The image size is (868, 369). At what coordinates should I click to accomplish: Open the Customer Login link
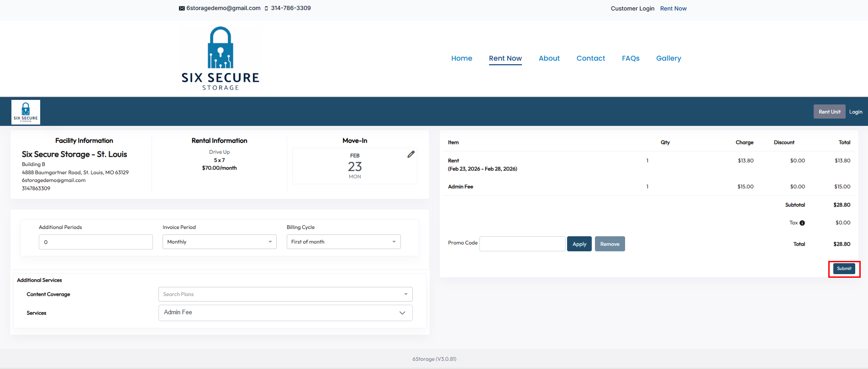point(632,9)
